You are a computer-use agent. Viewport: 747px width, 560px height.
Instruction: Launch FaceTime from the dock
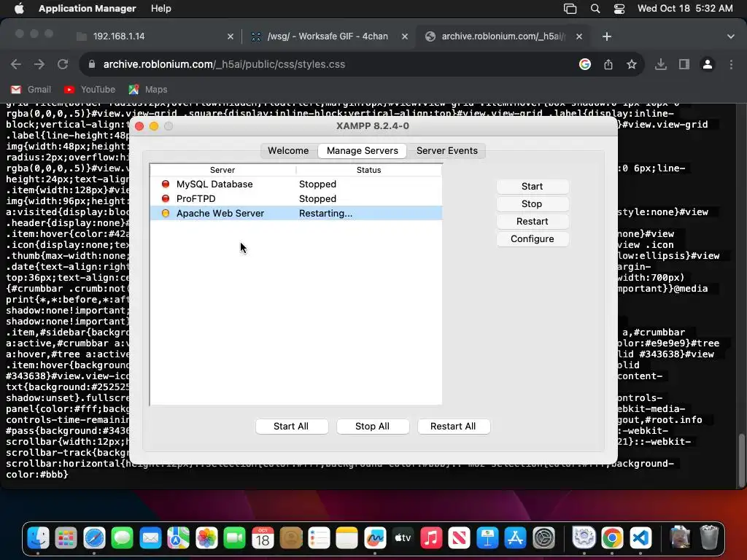click(x=234, y=538)
